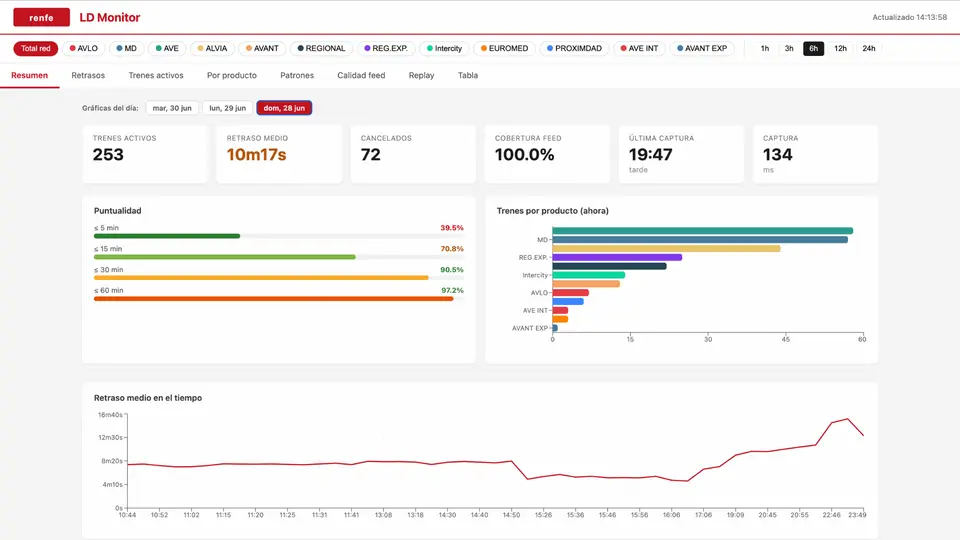Viewport: 960px width, 540px height.
Task: Click the AVLO red chart bar
Action: 571,293
